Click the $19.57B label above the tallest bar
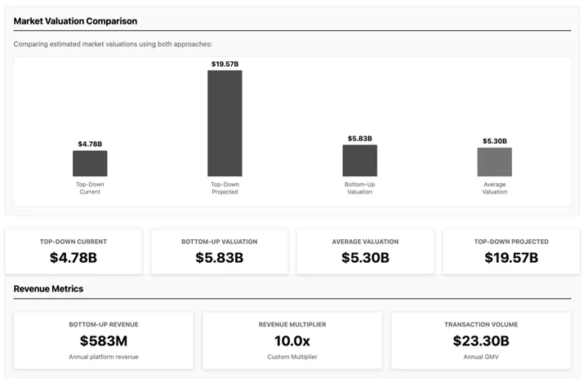588x387 pixels. point(225,64)
